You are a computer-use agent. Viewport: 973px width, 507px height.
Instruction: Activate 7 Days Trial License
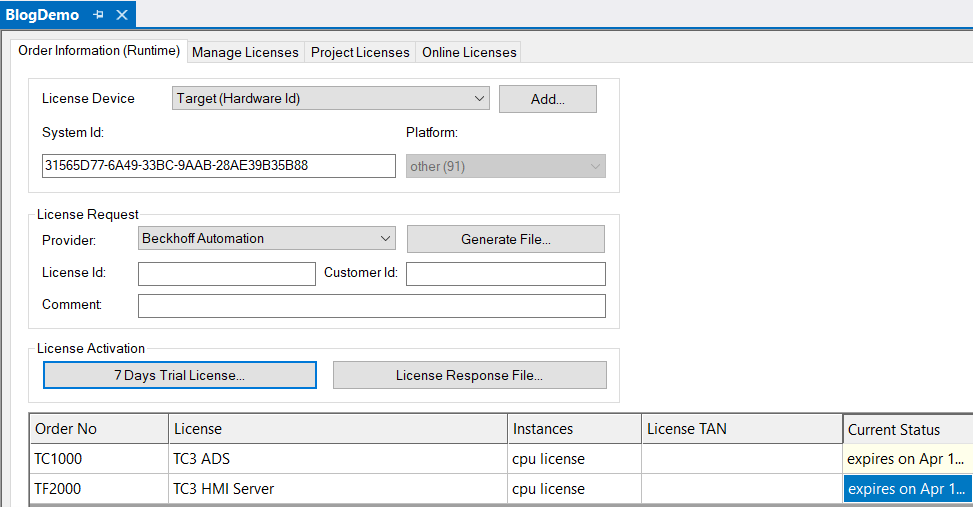click(x=180, y=375)
